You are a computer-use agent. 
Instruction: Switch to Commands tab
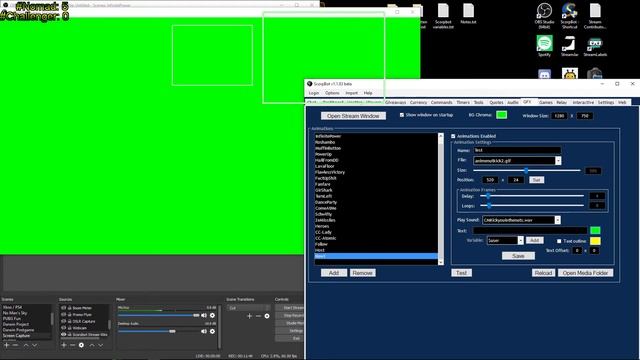[x=442, y=102]
